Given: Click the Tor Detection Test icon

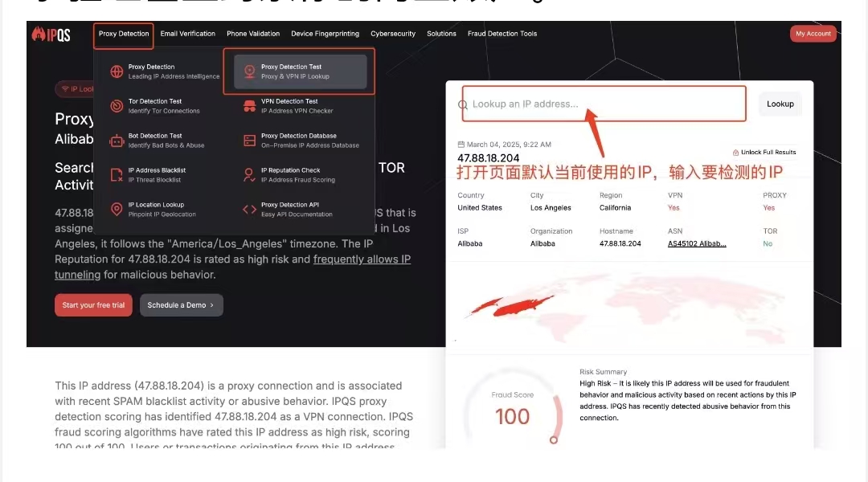Looking at the screenshot, I should [x=117, y=106].
